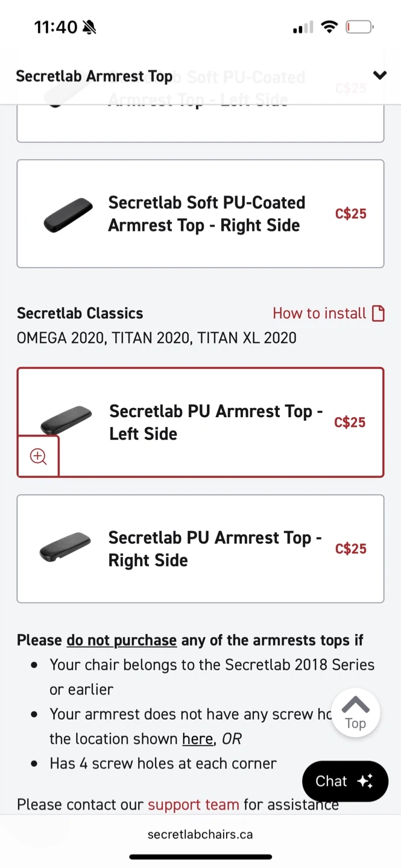401x868 pixels.
Task: Open the How to install document icon
Action: point(378,313)
